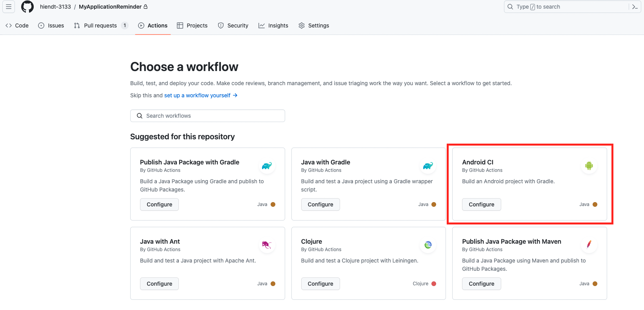The width and height of the screenshot is (644, 310).
Task: Open the hamburger navigation menu
Action: click(9, 7)
